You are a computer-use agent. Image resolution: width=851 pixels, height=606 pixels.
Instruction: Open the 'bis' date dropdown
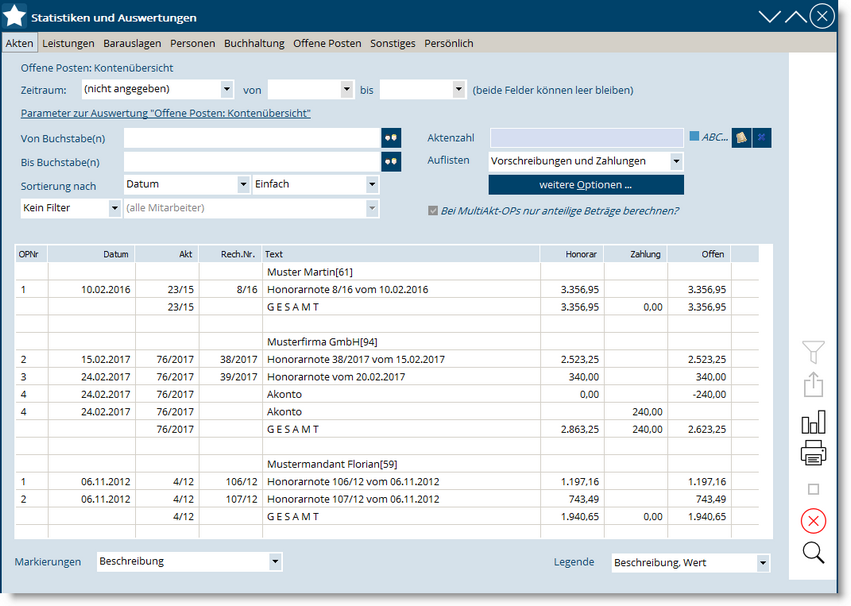click(459, 90)
